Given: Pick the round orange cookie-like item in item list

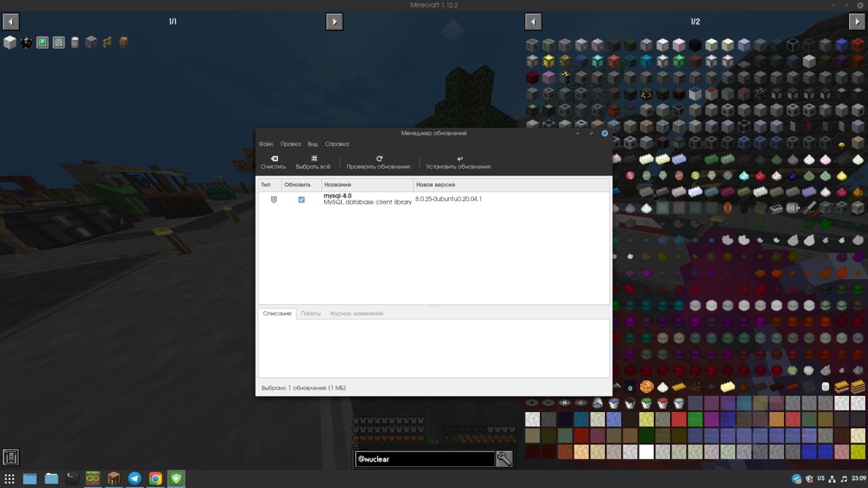Looking at the screenshot, I should (x=646, y=387).
